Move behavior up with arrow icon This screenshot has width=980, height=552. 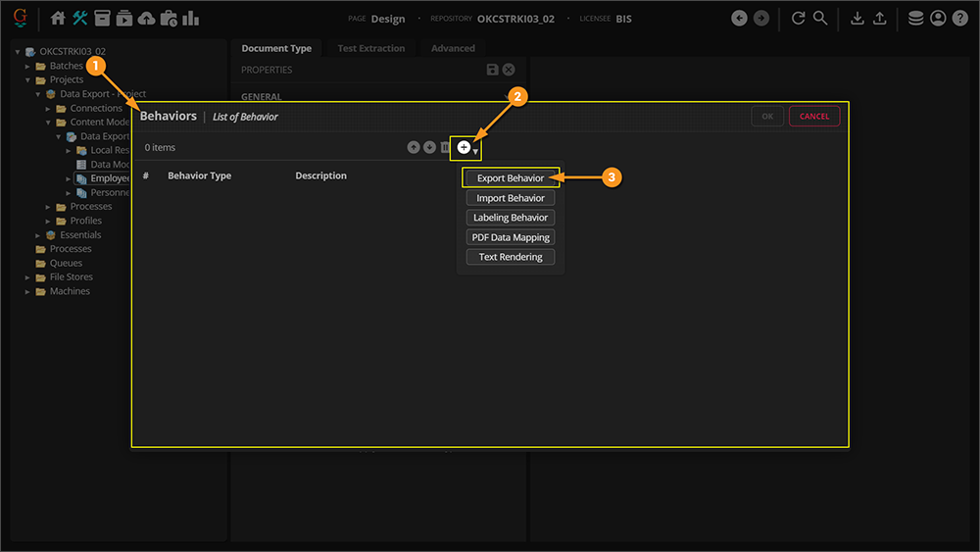[414, 147]
